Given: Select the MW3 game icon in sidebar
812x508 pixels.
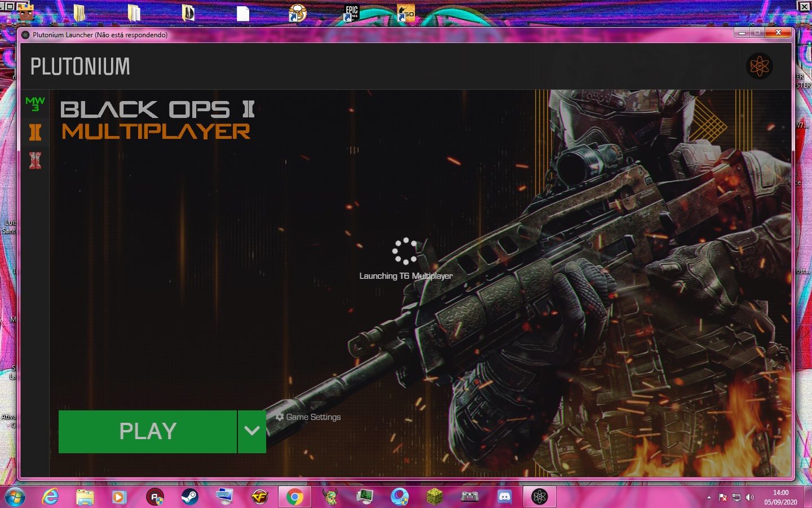Looking at the screenshot, I should tap(35, 104).
